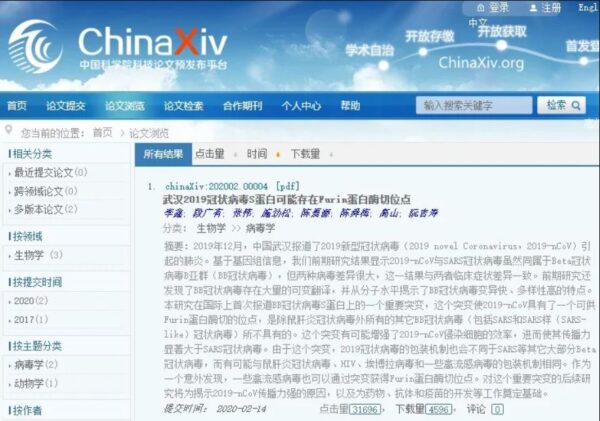The width and height of the screenshot is (600, 421).
Task: Filter by 病毒学 (2) topic
Action: click(36, 365)
